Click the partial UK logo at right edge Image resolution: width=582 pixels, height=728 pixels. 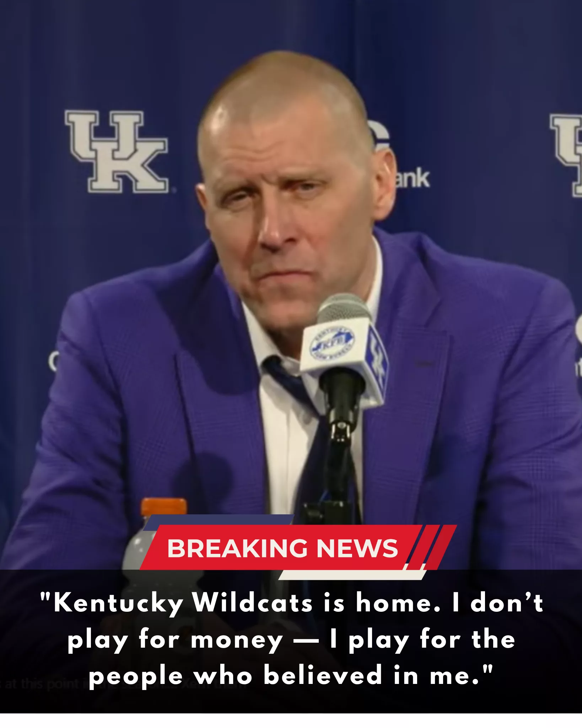pyautogui.click(x=566, y=155)
